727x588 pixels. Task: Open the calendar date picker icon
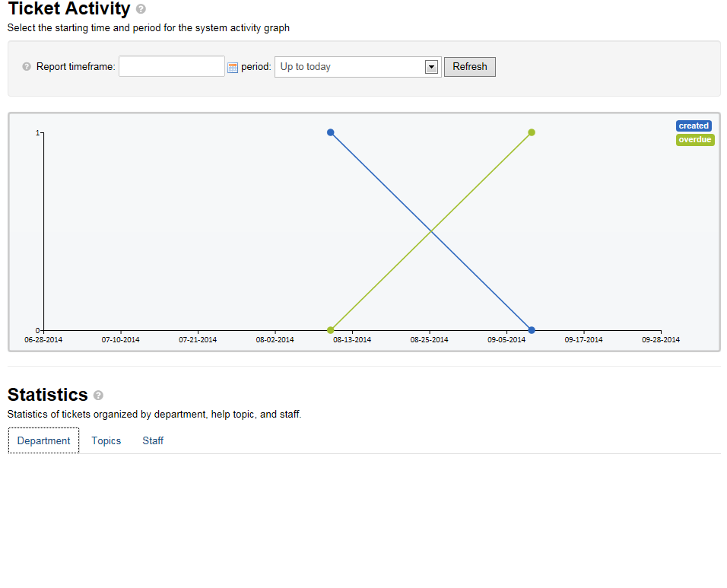coord(233,67)
